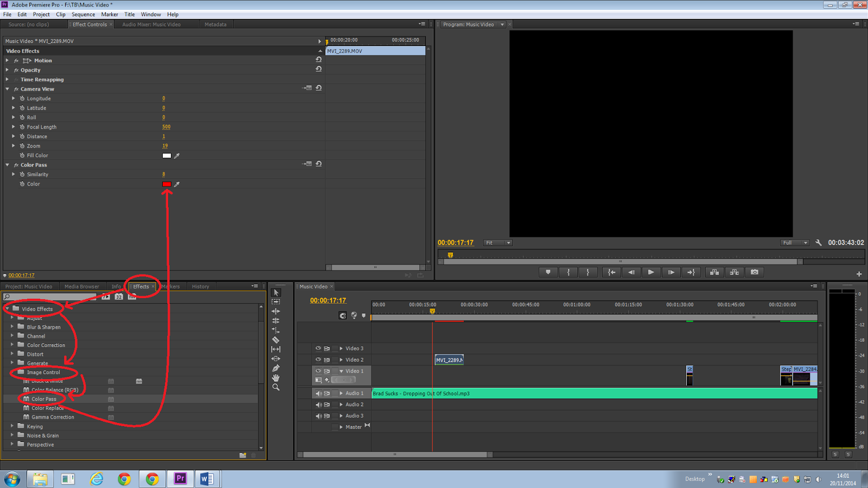Select the Ripple Edit tool
This screenshot has width=868, height=488.
pyautogui.click(x=276, y=311)
